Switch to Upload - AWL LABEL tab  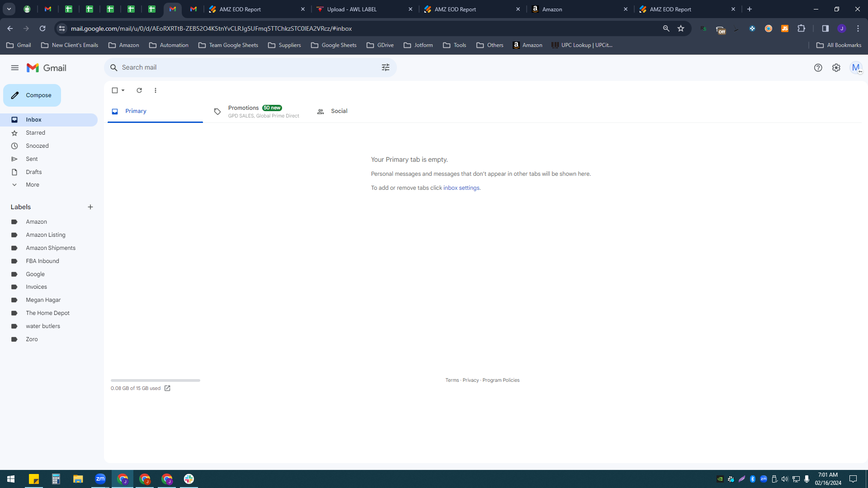364,9
